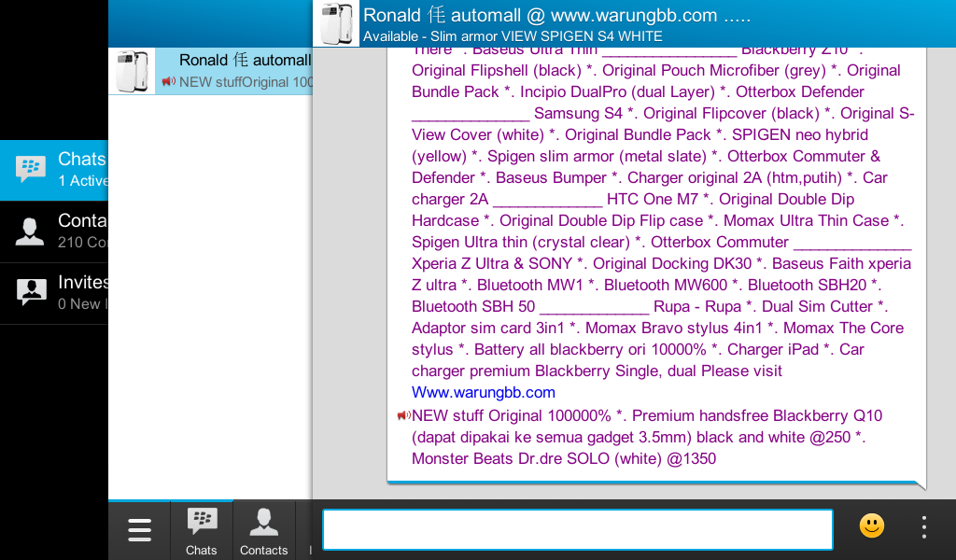Click megaphone icon beside NEW stuff message

(x=403, y=415)
